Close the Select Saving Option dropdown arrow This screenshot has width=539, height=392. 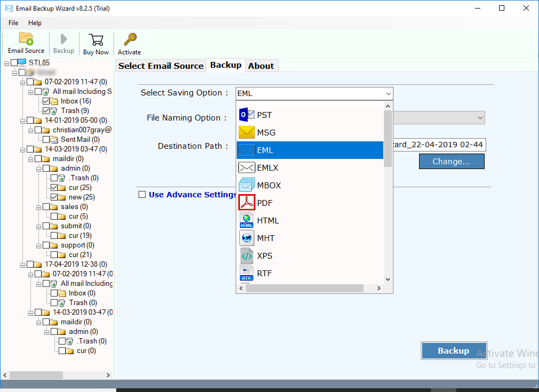388,93
